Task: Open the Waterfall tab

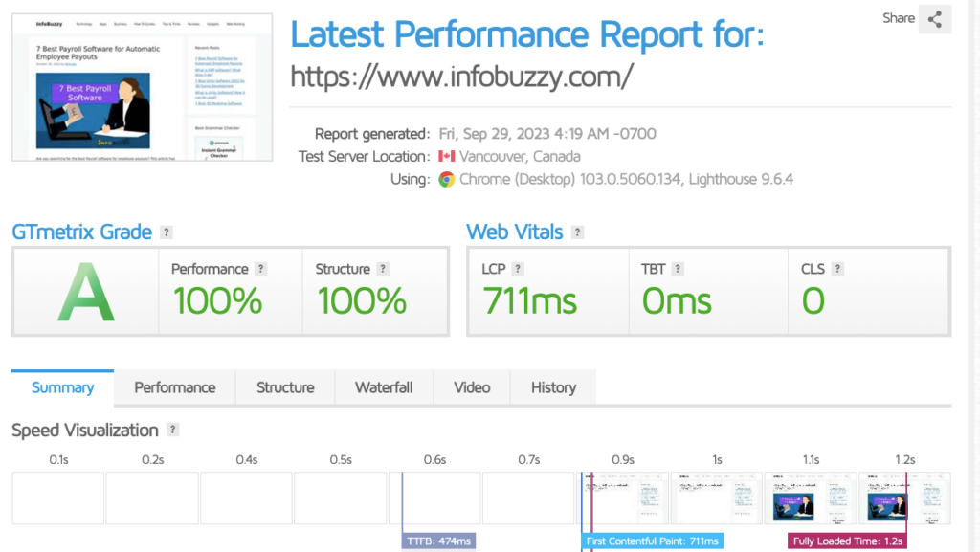Action: 384,387
